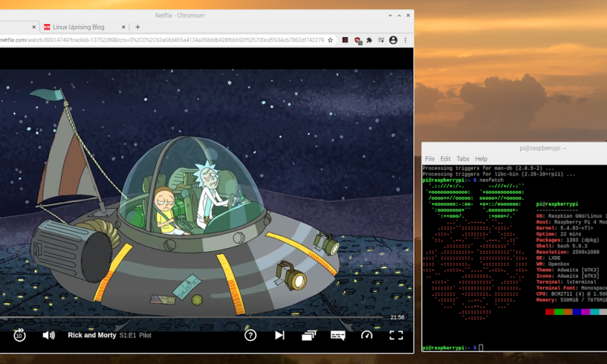Open a new Chromium tab
This screenshot has height=364, width=607.
(137, 27)
